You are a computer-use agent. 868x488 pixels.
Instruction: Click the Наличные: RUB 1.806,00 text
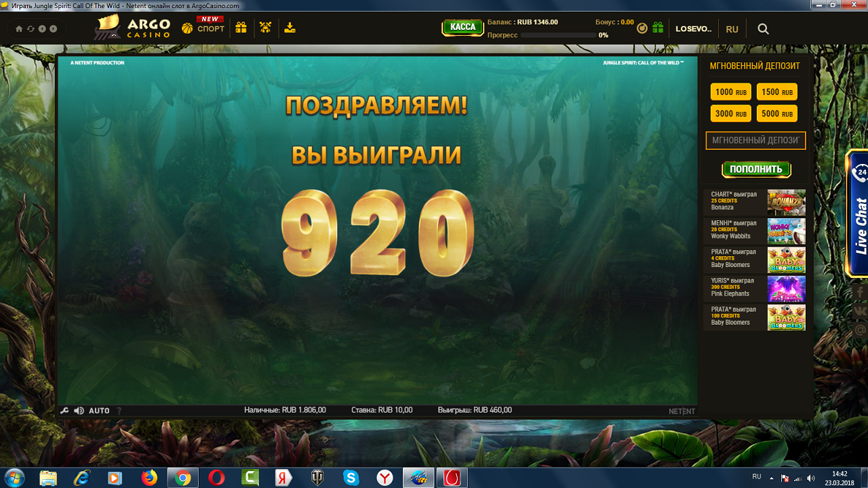pyautogui.click(x=285, y=410)
